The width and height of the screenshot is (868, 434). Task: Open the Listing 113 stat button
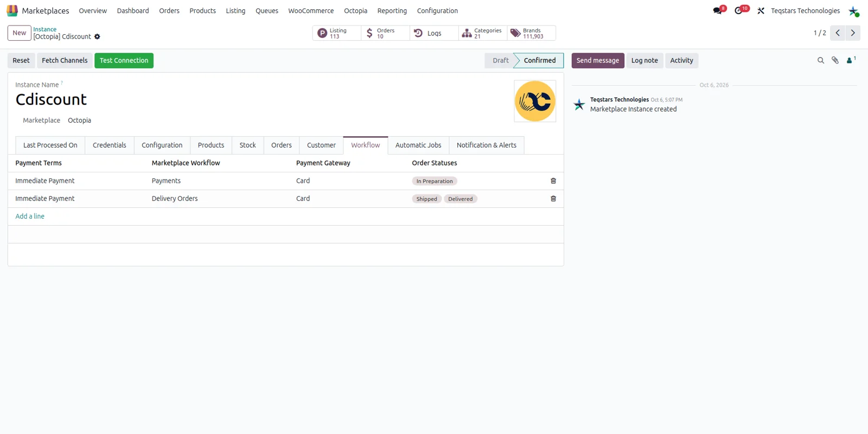(x=336, y=33)
